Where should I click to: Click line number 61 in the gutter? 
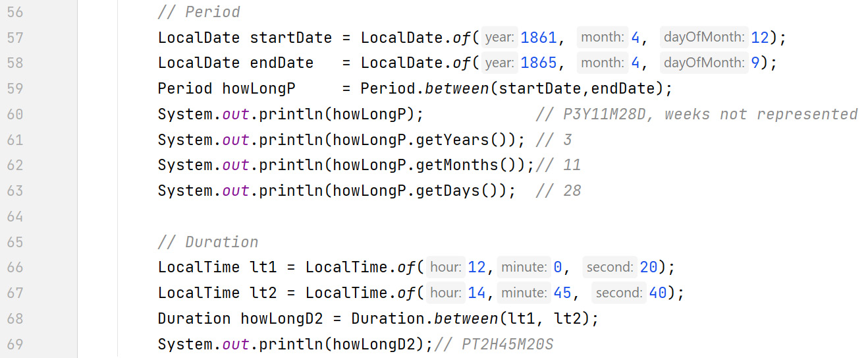pos(14,140)
